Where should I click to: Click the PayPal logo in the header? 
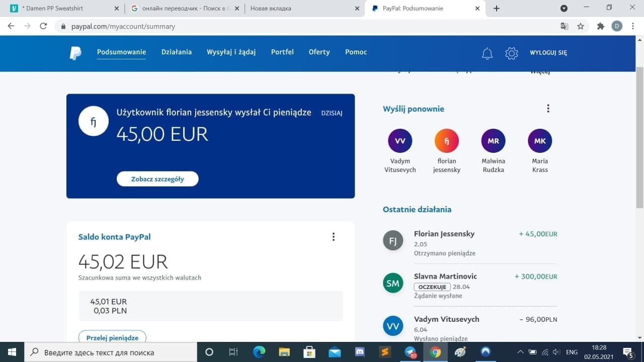[x=75, y=53]
